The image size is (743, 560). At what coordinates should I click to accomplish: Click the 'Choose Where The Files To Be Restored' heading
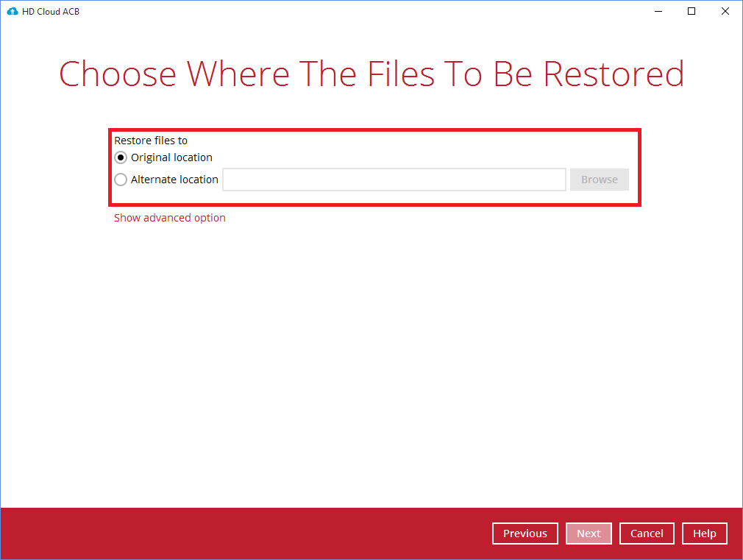point(371,74)
